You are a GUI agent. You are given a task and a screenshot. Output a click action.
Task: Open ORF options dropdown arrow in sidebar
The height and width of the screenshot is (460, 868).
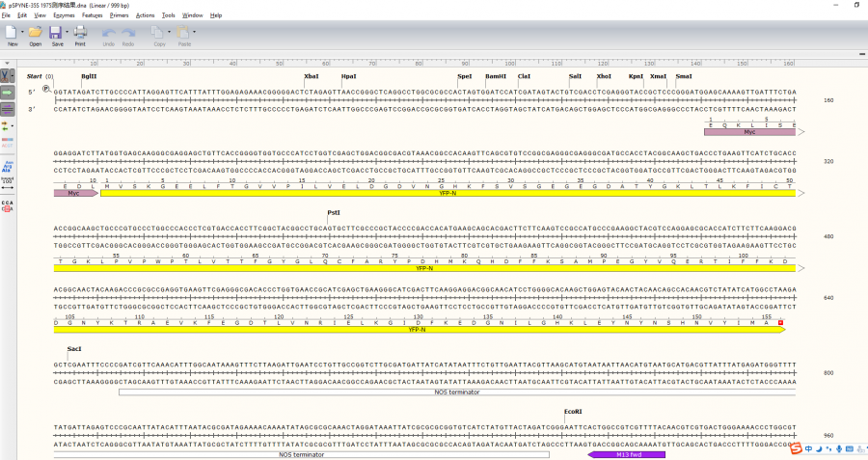(x=13, y=126)
